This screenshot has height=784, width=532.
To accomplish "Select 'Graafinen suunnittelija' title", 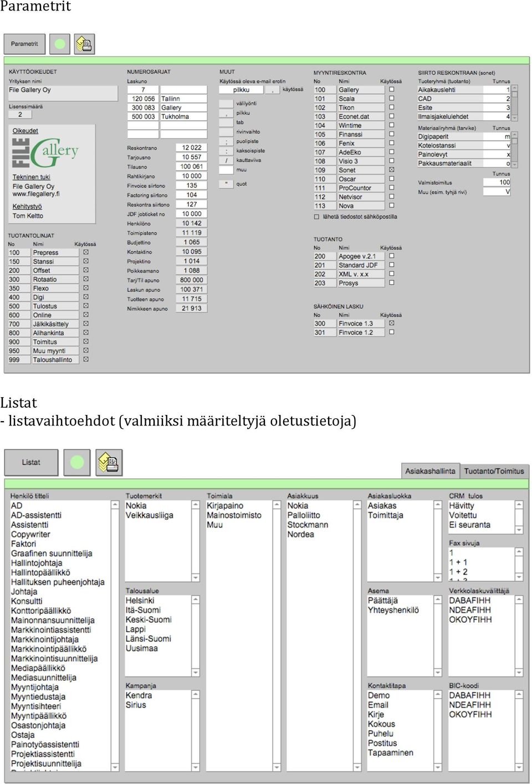I will [52, 553].
